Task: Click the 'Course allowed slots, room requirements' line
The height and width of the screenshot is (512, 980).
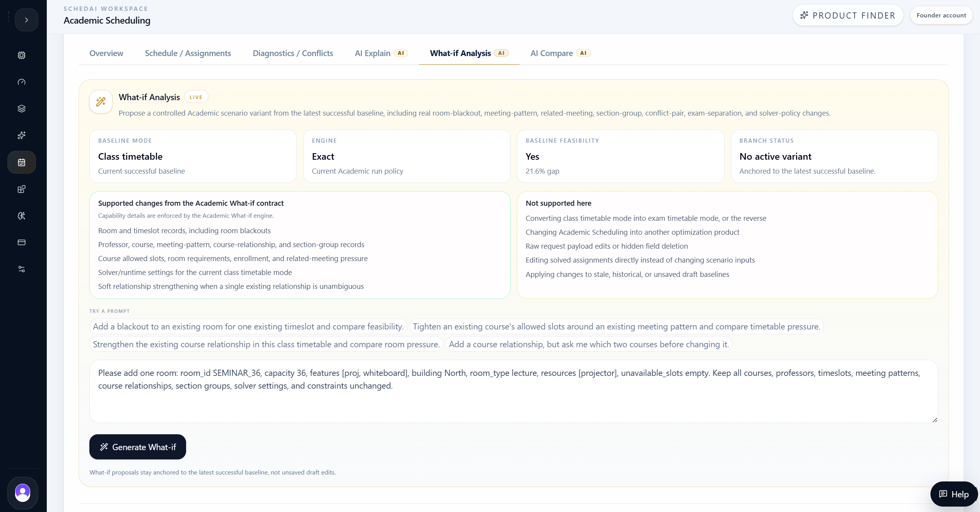Action: (233, 259)
